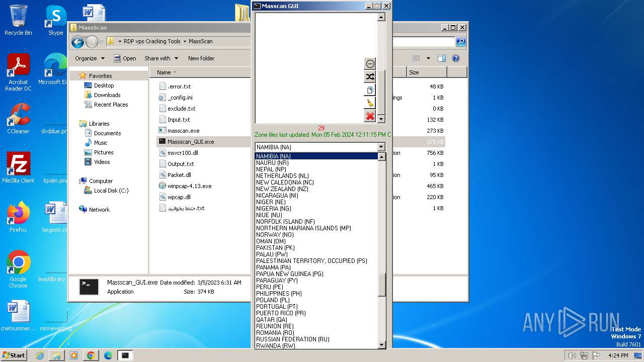Open Libraries in the navigation pane
This screenshot has height=362, width=644.
point(99,124)
